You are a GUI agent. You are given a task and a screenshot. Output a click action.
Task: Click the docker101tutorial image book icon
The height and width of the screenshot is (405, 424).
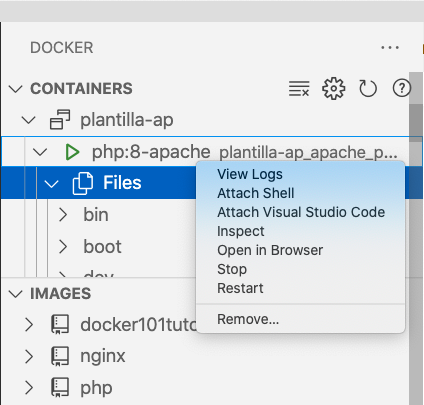click(60, 324)
